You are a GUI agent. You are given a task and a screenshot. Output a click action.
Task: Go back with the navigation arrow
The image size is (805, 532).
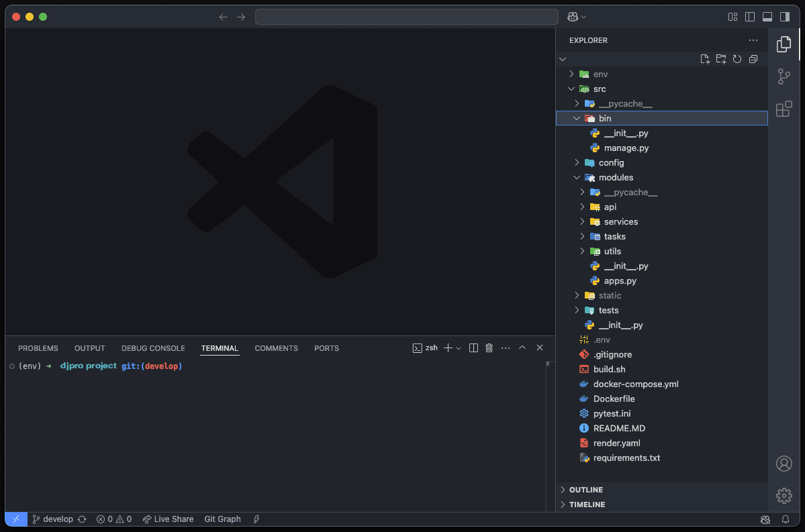point(224,17)
